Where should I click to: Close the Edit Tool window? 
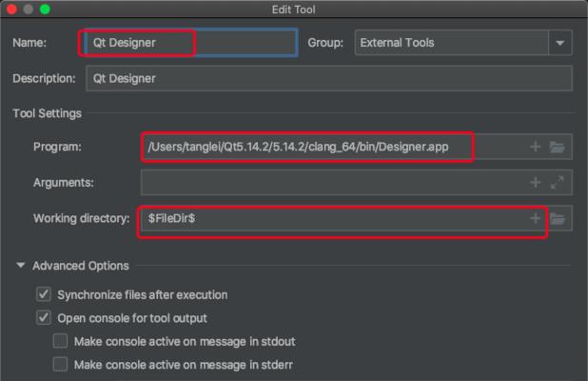[x=11, y=9]
